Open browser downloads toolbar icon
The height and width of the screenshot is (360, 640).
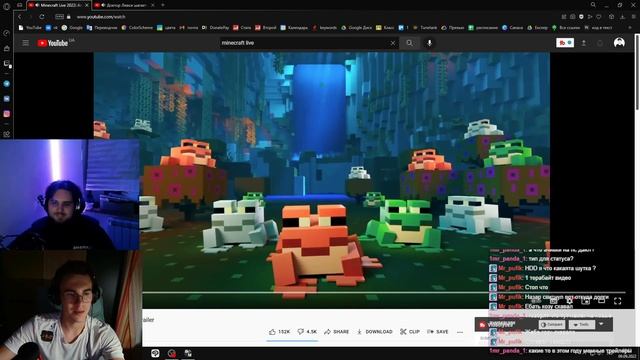[622, 17]
